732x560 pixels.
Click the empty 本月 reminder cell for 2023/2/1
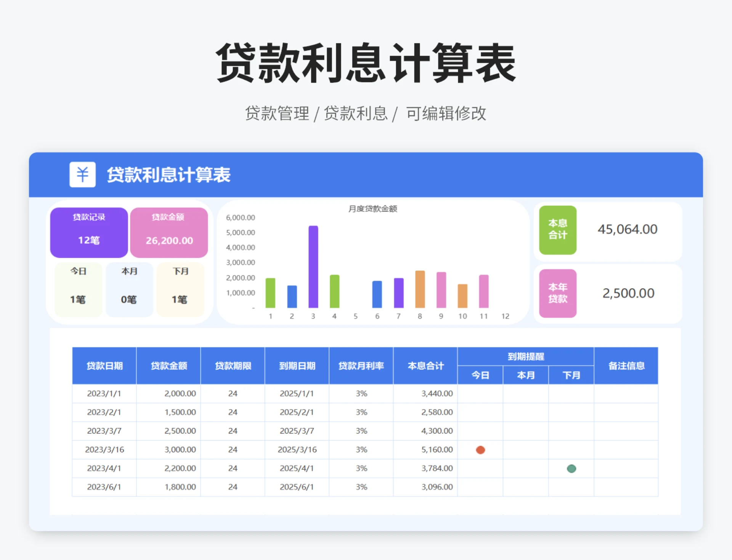tap(525, 412)
